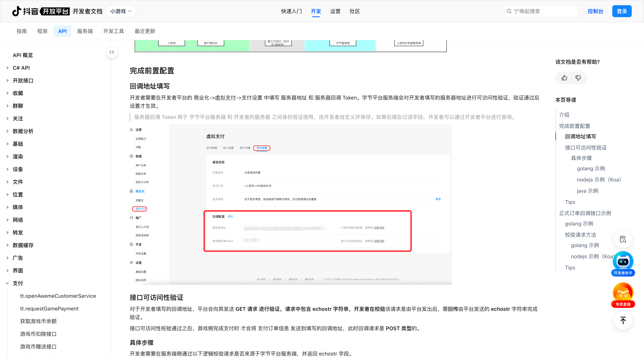Viewport: 644px width, 357px height.
Task: Open the document search floating icon
Action: click(x=623, y=239)
